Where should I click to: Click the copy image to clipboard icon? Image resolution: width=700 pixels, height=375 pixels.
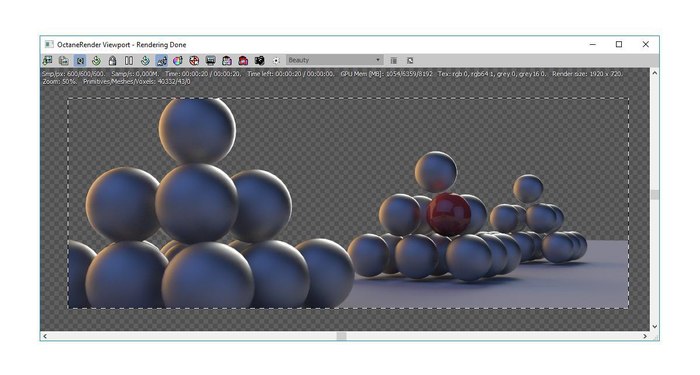(64, 60)
